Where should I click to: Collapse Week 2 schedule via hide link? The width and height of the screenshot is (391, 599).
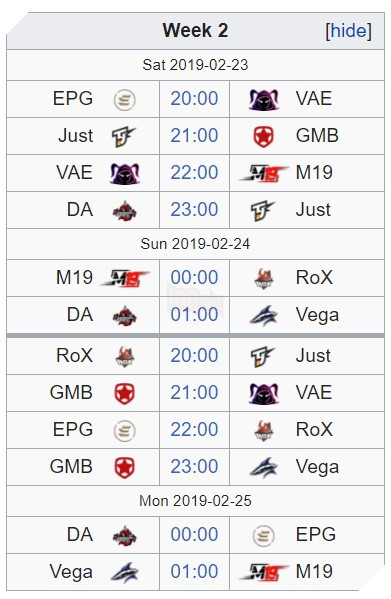348,31
